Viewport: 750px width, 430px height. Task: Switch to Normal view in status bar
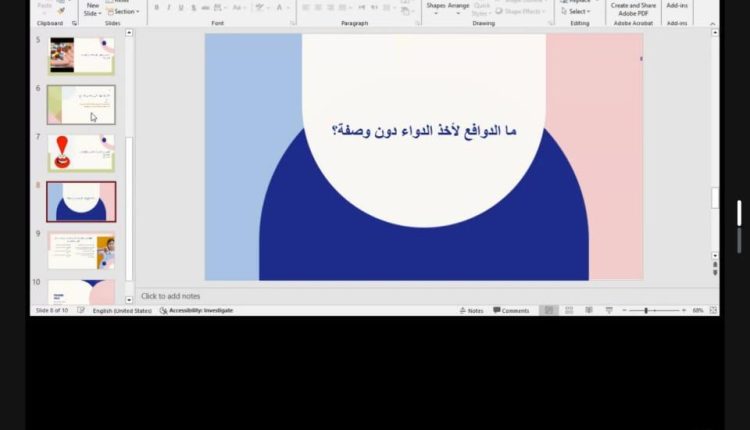(548, 311)
